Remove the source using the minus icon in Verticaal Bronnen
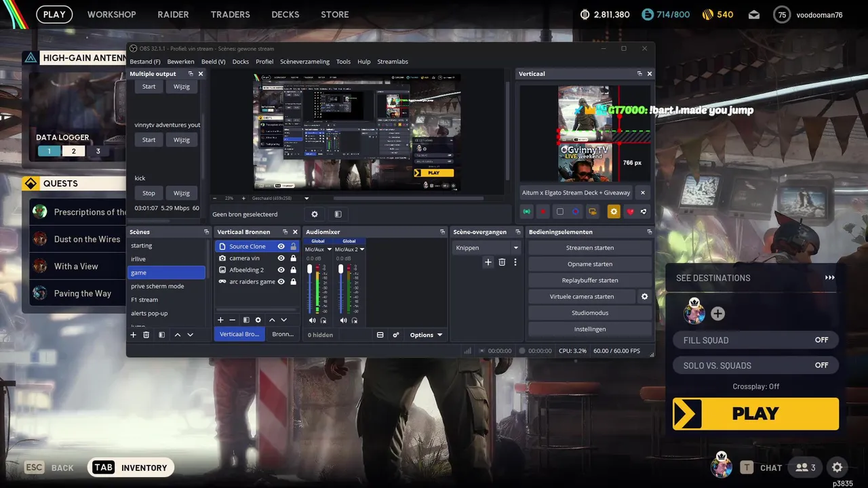The height and width of the screenshot is (488, 868). 233,320
